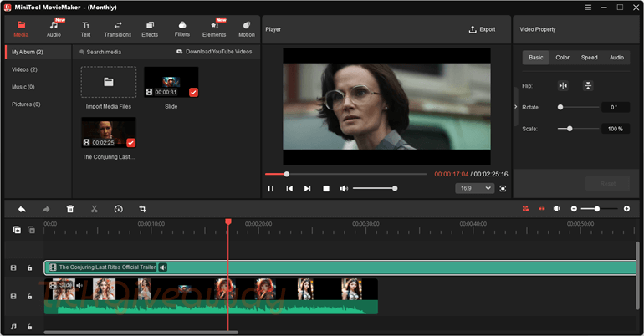Open the timeline speed tool

pos(118,209)
